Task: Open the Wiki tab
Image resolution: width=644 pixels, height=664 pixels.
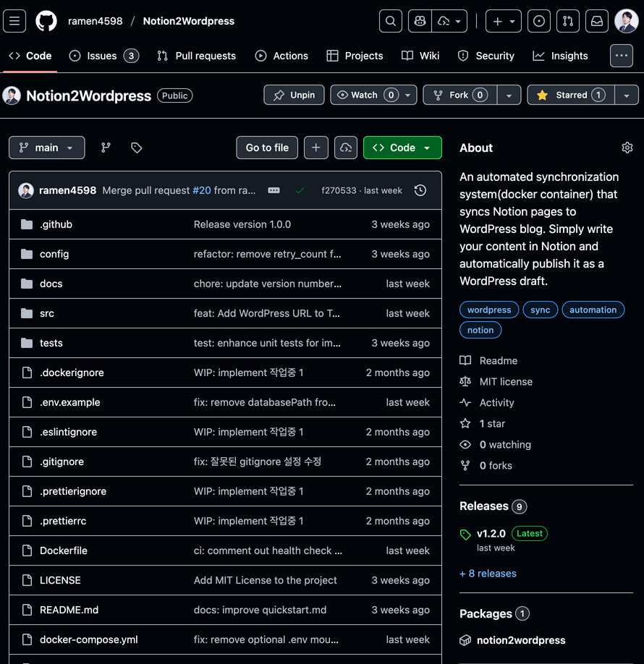Action: click(420, 56)
